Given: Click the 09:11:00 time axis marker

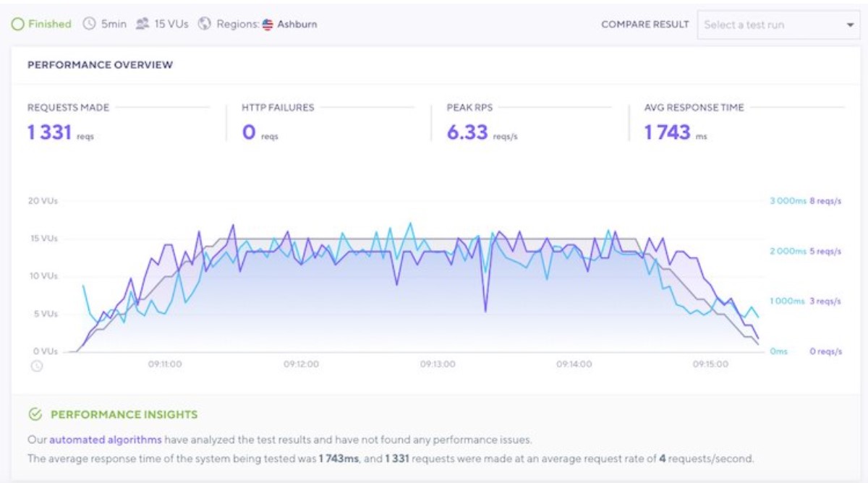Looking at the screenshot, I should tap(165, 364).
